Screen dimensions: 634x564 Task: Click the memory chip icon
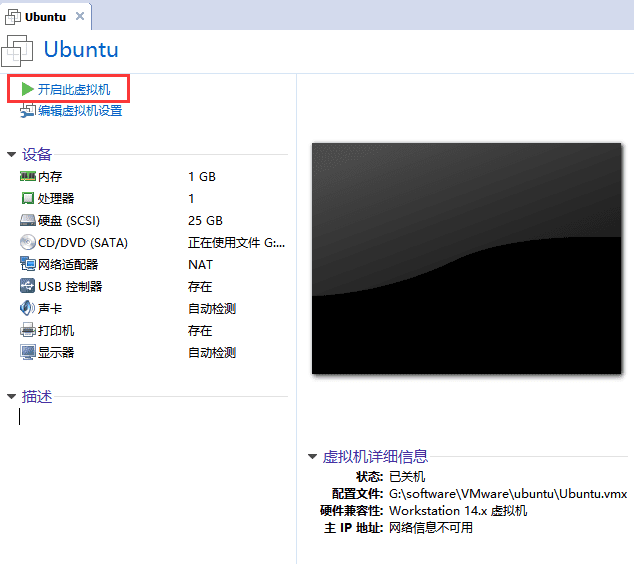pyautogui.click(x=27, y=176)
